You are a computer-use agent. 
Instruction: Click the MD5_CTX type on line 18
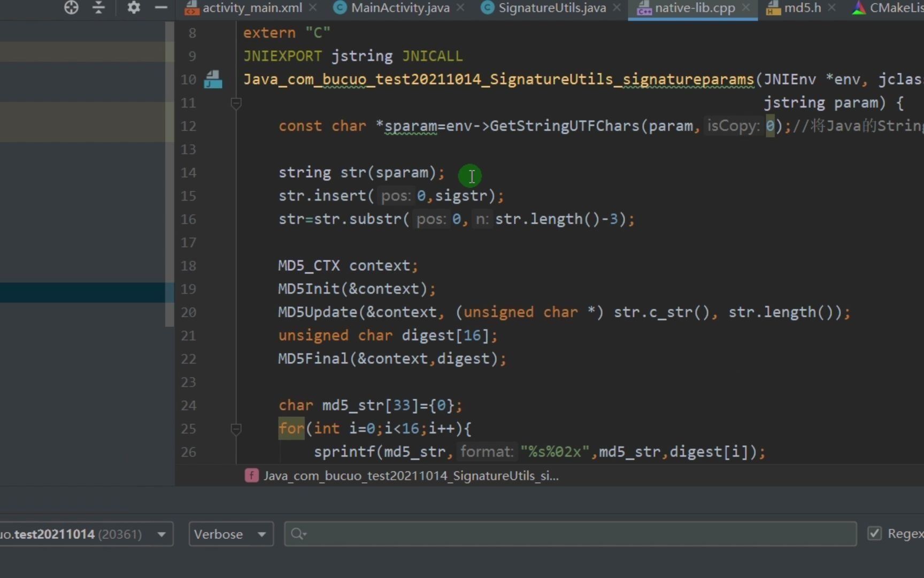tap(309, 266)
